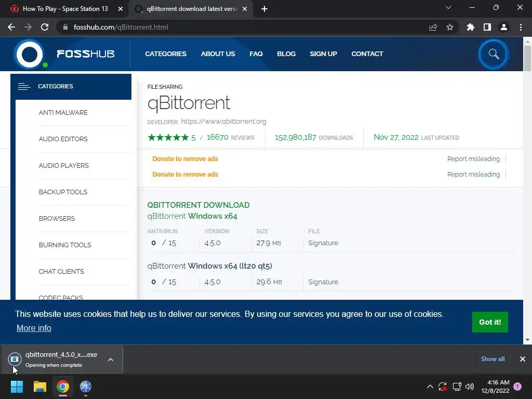Bookmark this page with the star
Image resolution: width=532 pixels, height=399 pixels.
tap(450, 27)
